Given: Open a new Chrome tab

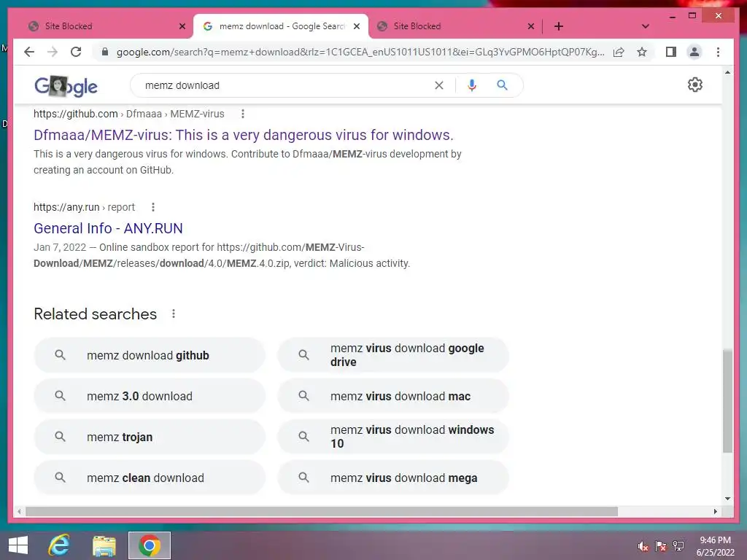Looking at the screenshot, I should tap(559, 26).
